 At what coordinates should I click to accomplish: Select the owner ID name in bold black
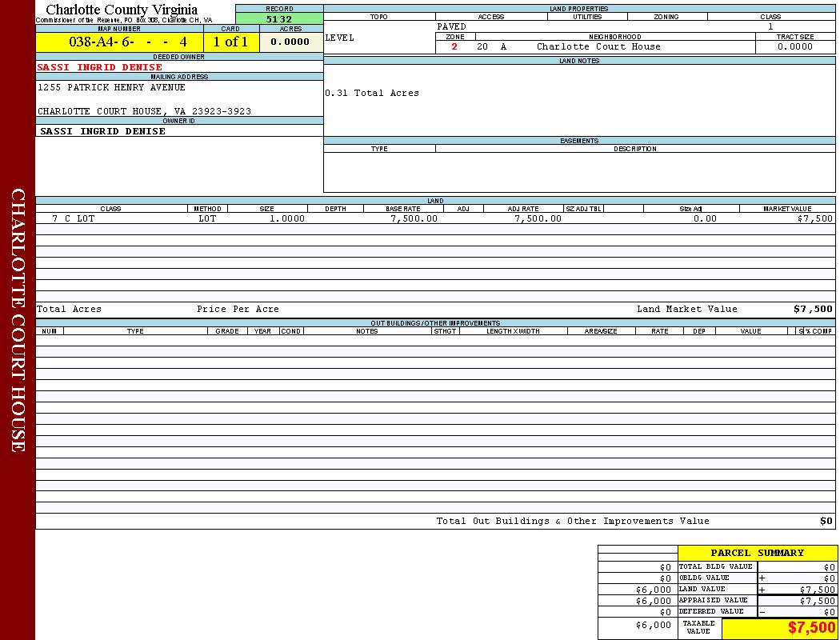pos(102,131)
